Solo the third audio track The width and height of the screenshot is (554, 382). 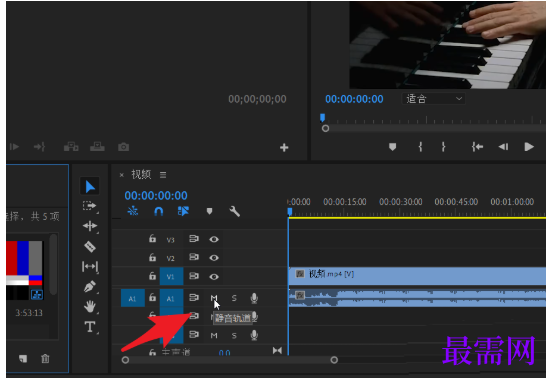(x=234, y=335)
